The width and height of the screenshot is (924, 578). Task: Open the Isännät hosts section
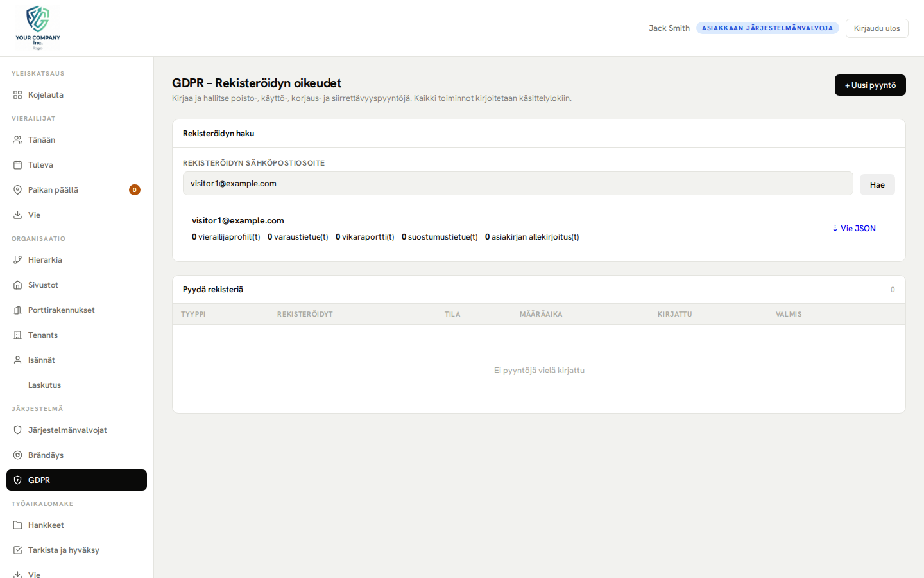point(41,360)
